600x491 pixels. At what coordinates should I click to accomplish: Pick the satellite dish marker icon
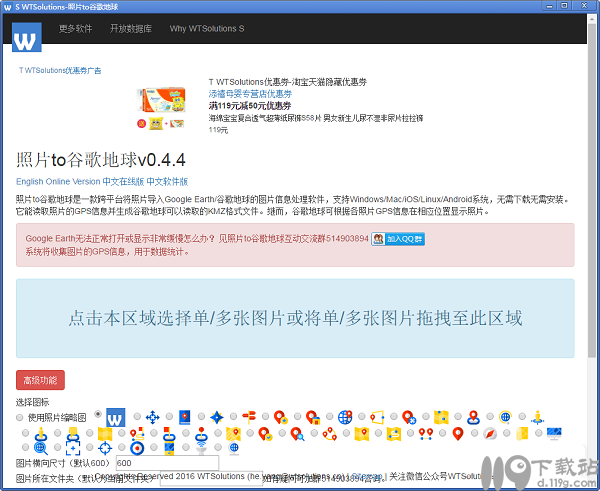201,448
